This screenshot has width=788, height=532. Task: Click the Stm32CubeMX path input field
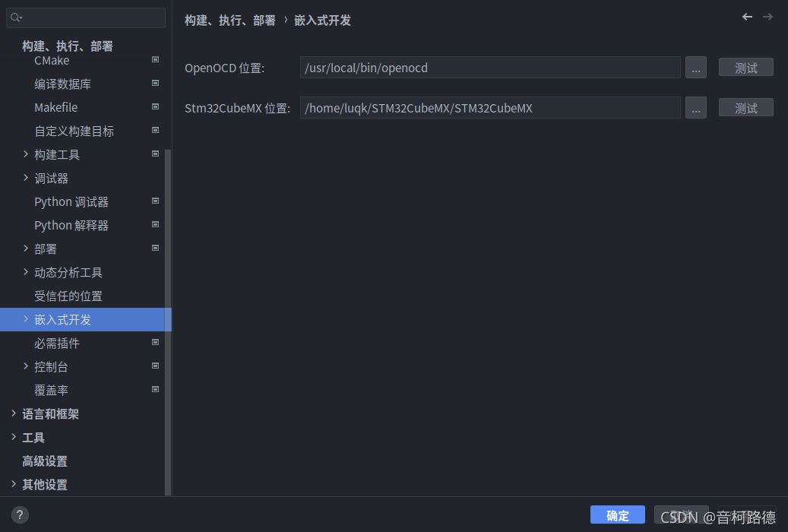(x=490, y=108)
